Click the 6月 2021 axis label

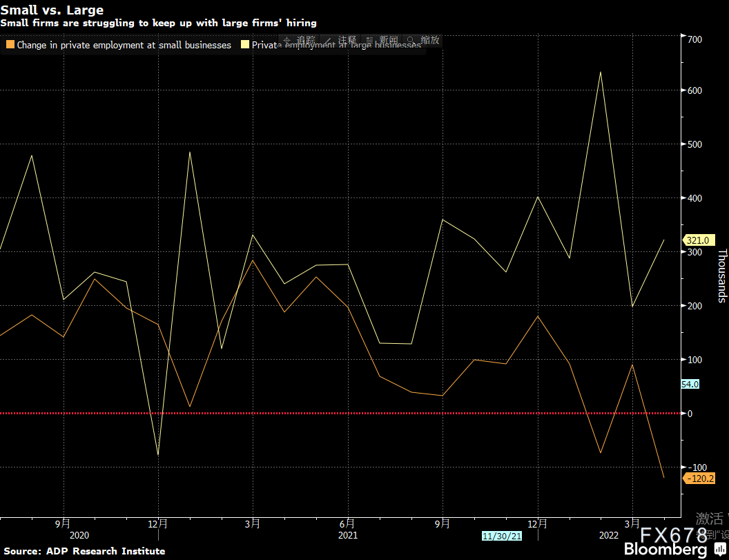coord(348,523)
